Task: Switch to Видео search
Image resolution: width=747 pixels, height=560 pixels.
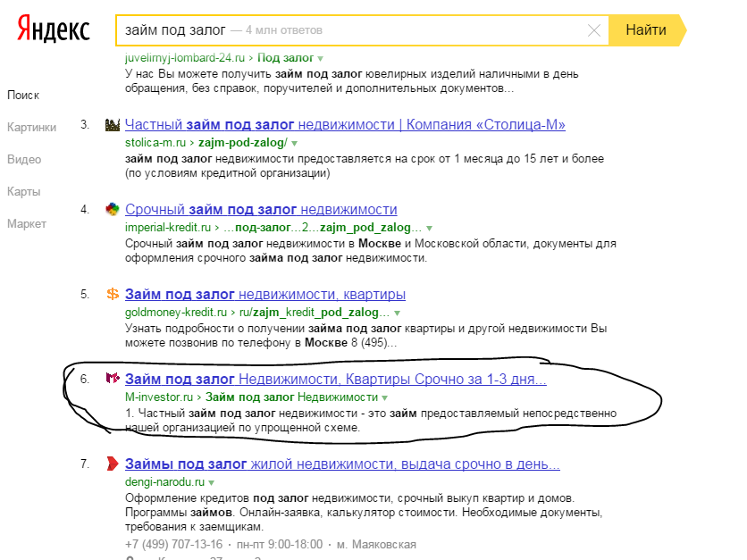Action: (24, 160)
